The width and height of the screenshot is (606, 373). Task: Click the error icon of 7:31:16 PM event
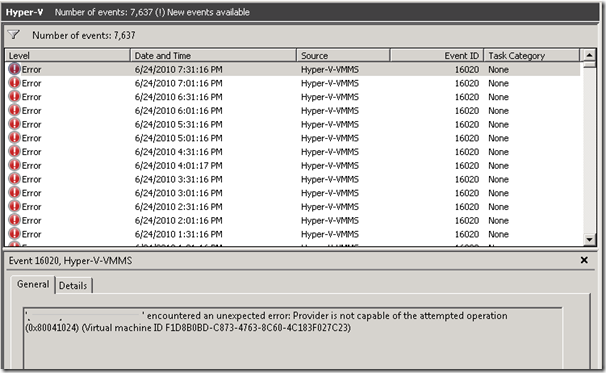14,69
